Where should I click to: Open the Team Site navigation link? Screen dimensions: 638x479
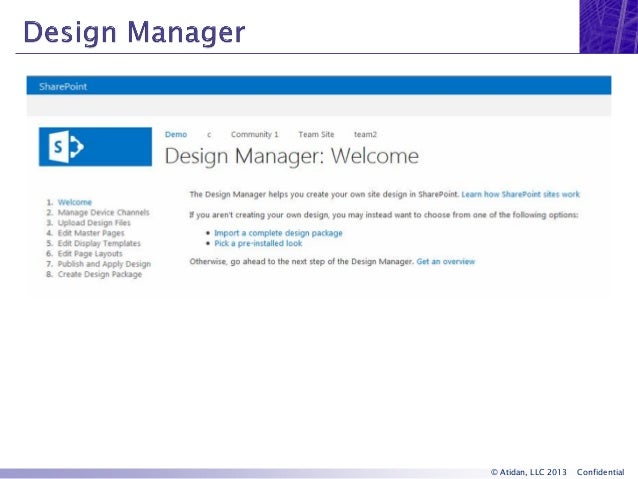coord(316,134)
